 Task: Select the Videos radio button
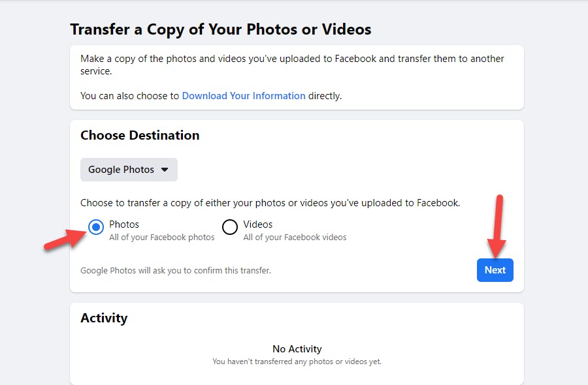click(230, 227)
